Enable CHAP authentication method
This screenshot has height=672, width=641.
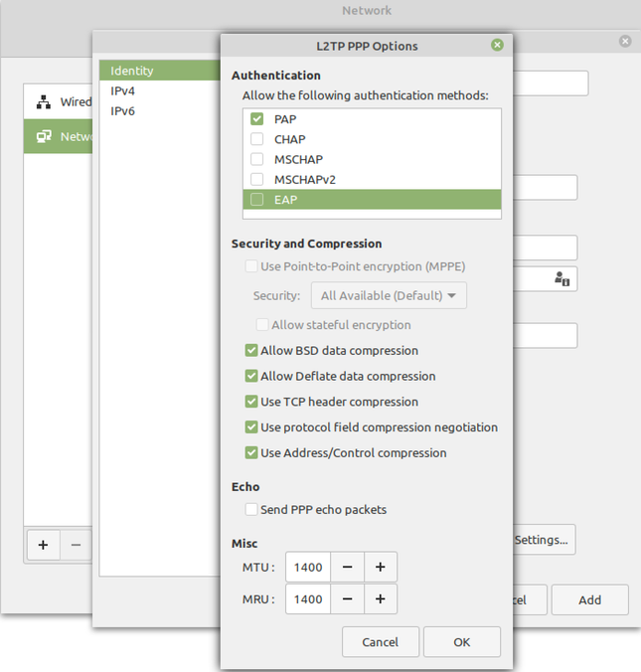(x=257, y=139)
